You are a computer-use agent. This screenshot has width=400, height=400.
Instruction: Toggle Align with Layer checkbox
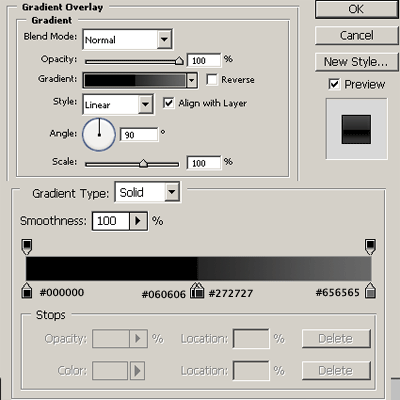point(169,103)
